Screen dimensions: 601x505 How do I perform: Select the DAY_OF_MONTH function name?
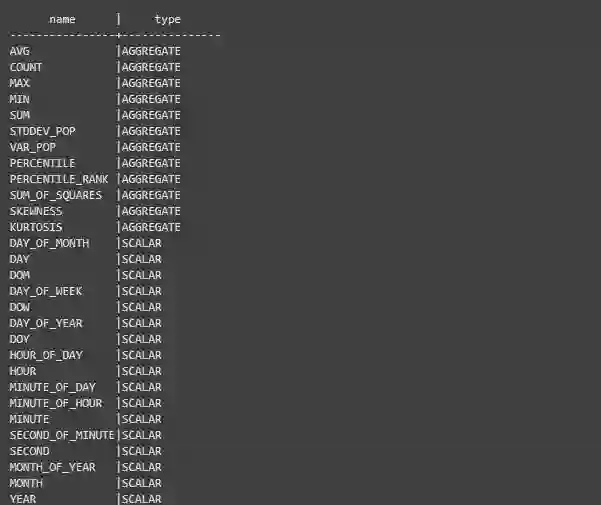49,243
